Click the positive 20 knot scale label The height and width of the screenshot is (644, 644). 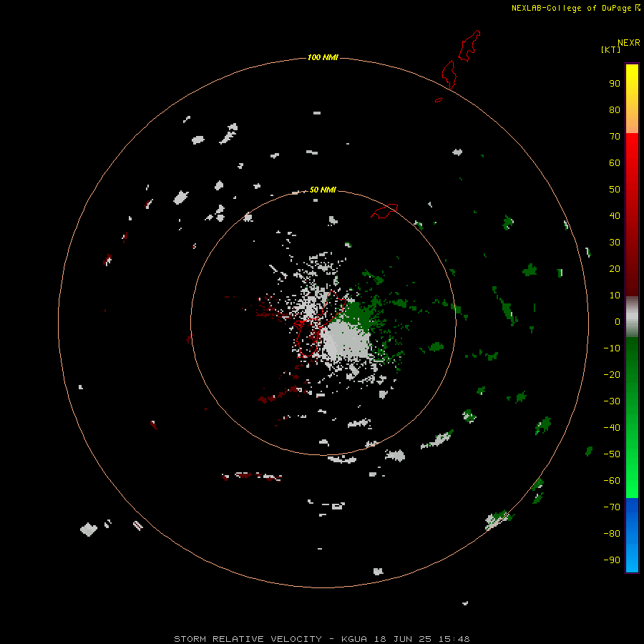(x=615, y=268)
